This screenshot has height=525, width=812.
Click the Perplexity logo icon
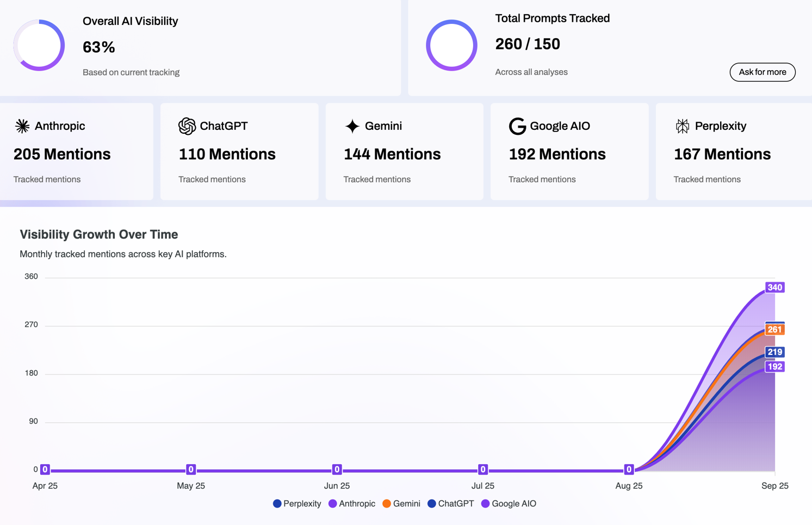[682, 126]
